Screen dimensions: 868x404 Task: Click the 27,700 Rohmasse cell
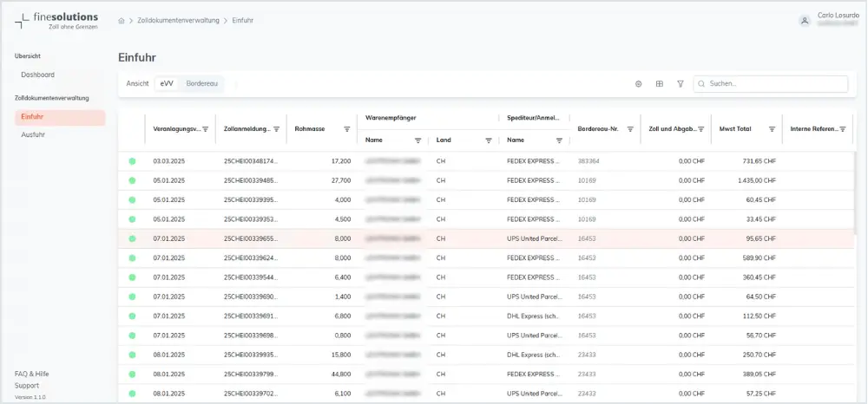click(x=340, y=180)
